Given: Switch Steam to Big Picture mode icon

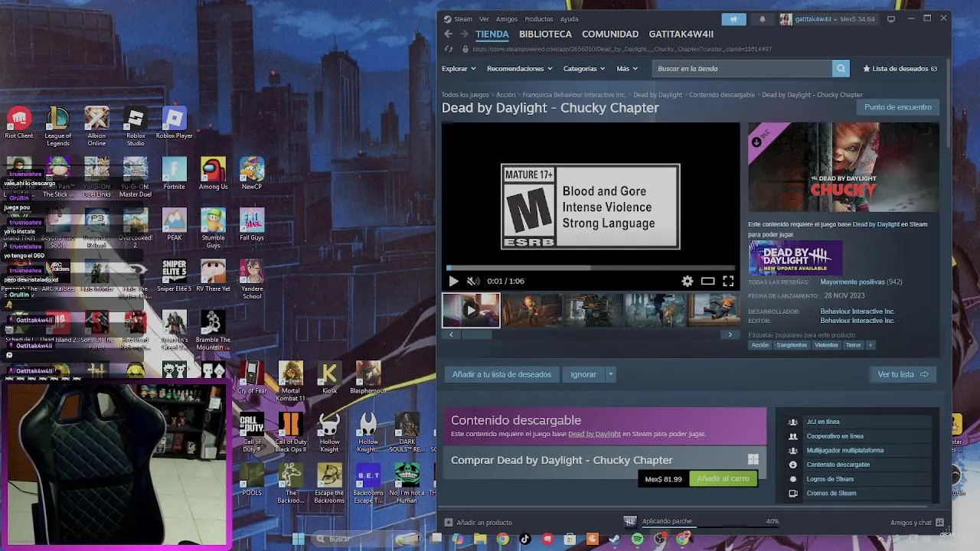Looking at the screenshot, I should point(891,19).
